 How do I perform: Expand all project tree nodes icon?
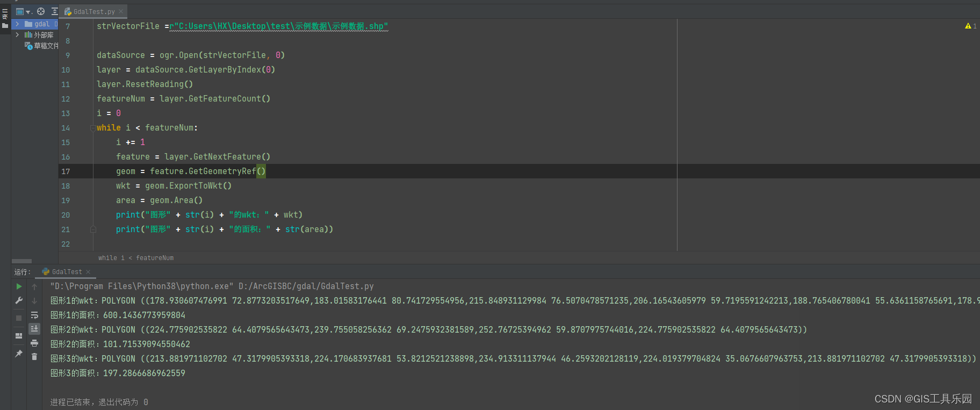tap(54, 11)
